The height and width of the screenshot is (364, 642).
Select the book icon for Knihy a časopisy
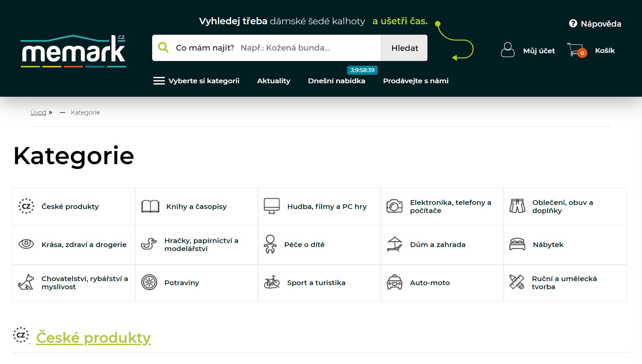click(150, 206)
